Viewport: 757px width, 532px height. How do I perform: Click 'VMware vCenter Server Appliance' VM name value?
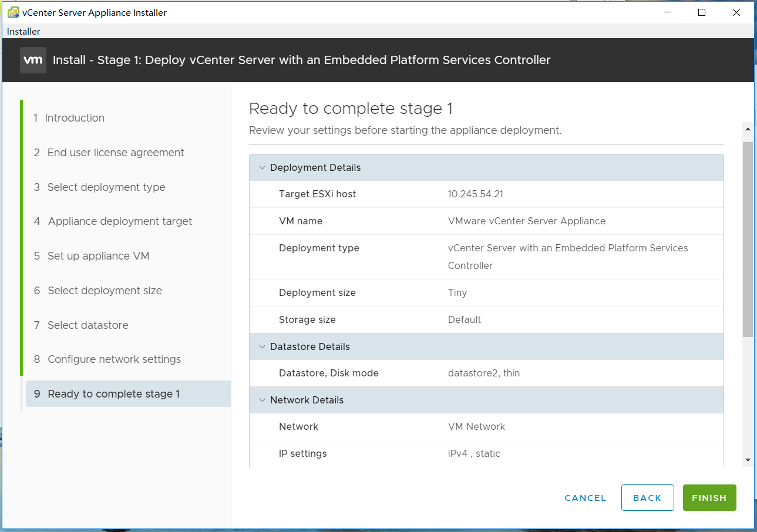pyautogui.click(x=527, y=221)
